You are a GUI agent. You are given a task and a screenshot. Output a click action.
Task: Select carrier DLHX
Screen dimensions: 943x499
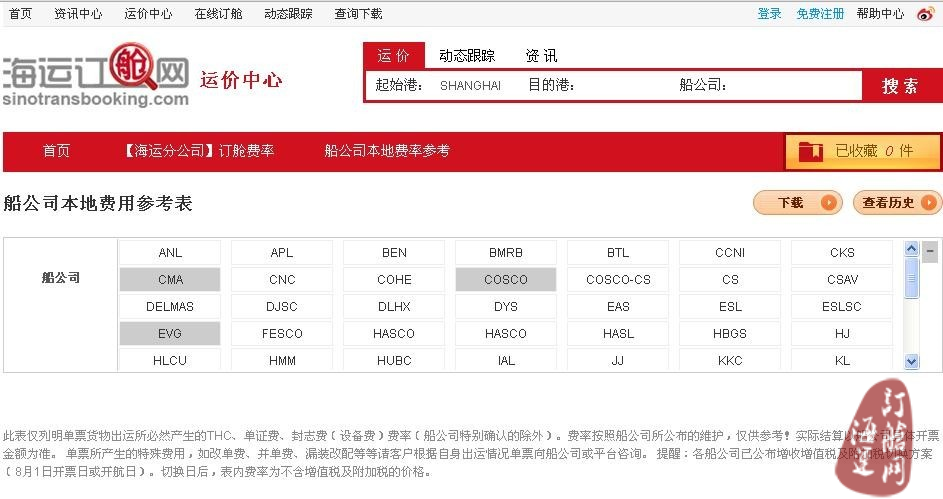point(394,307)
